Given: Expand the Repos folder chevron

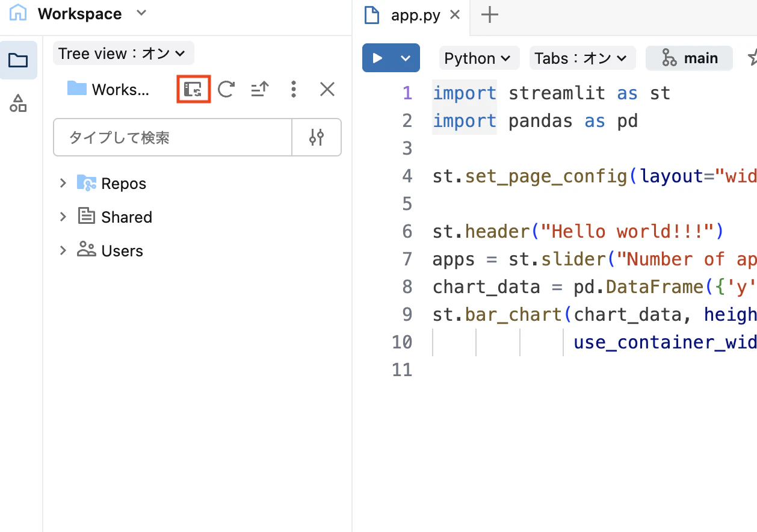Looking at the screenshot, I should coord(63,183).
